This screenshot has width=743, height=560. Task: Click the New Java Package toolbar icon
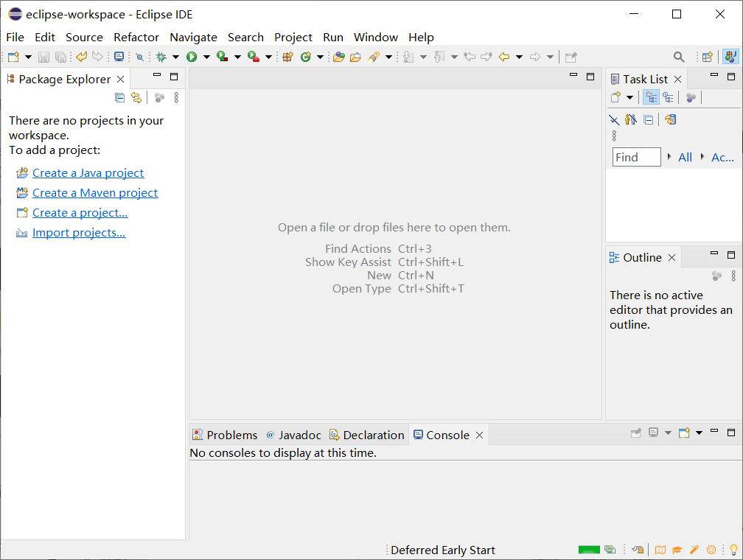coord(287,57)
